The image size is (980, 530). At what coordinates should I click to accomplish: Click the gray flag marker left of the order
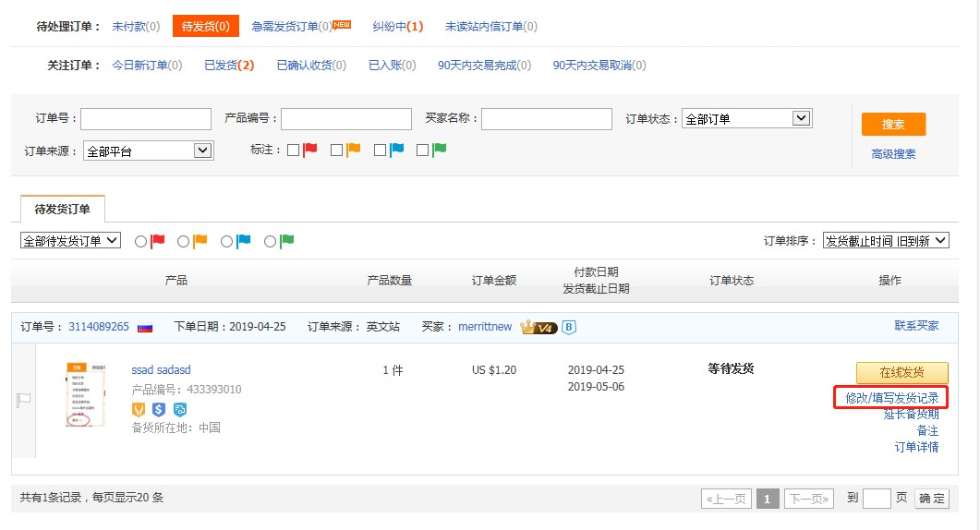[24, 400]
